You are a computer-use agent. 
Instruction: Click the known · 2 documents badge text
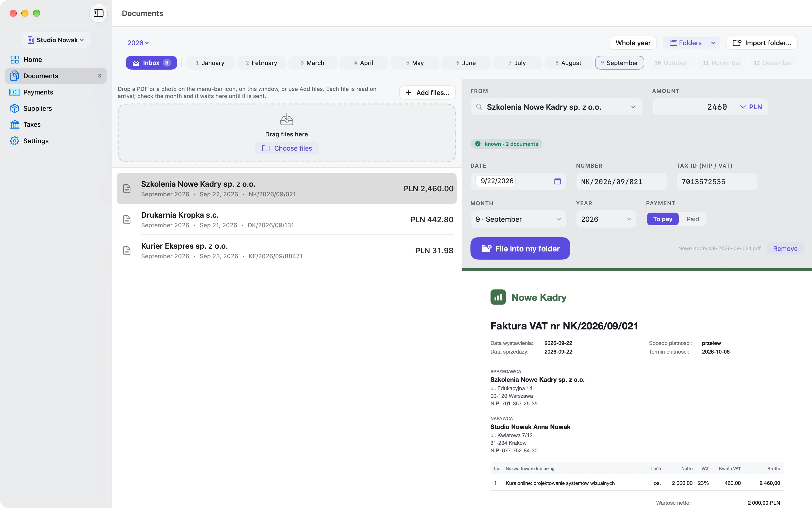(x=511, y=144)
